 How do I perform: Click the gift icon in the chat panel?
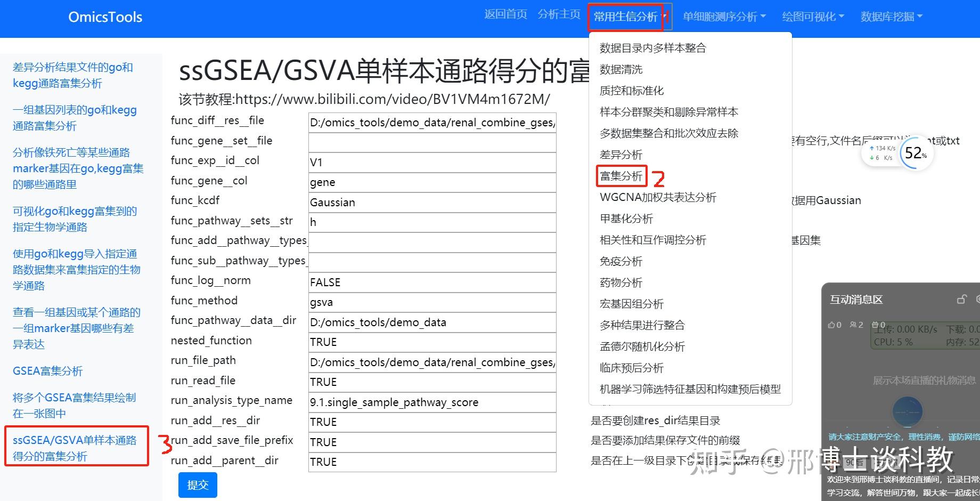click(876, 324)
